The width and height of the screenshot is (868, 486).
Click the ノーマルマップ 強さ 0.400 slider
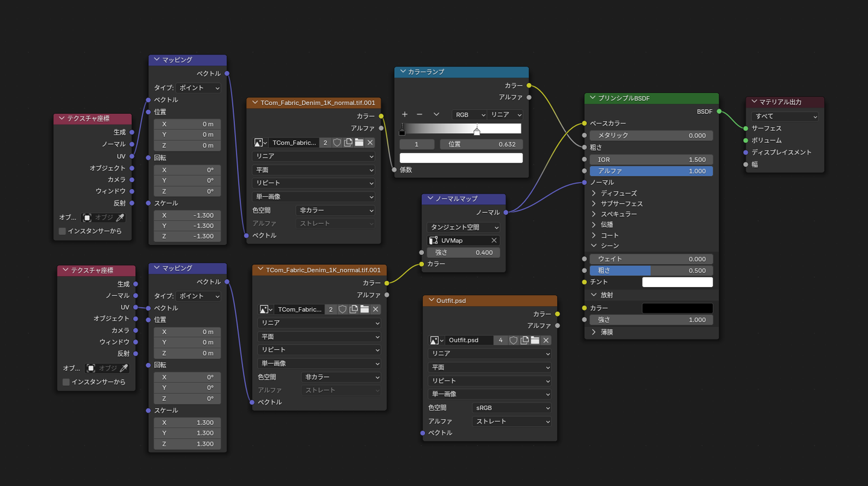coord(464,253)
